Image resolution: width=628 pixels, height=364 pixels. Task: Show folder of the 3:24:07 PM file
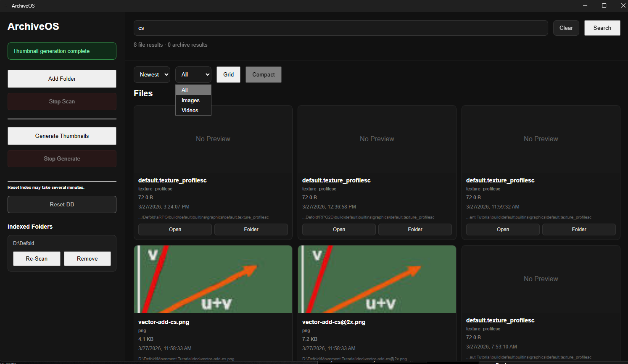251,229
